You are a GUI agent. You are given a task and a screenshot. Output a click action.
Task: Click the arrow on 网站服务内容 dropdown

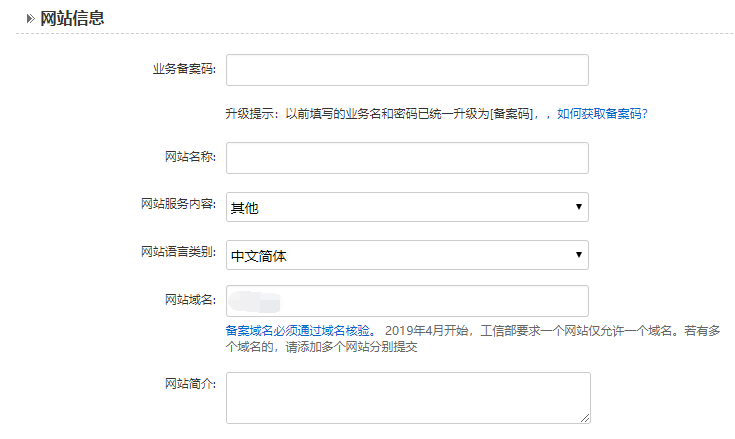579,207
